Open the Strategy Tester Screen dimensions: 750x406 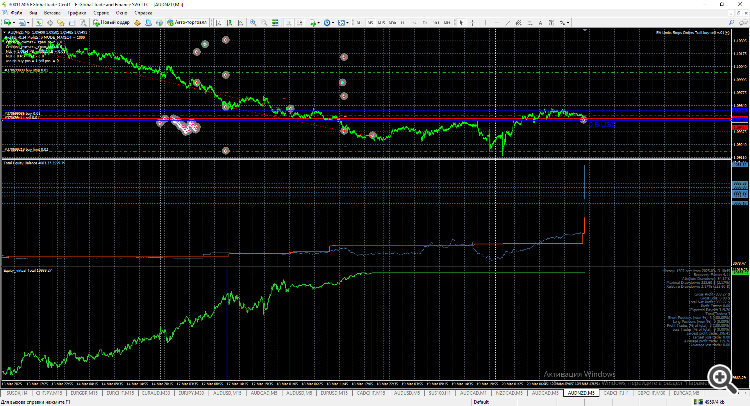coord(83,22)
